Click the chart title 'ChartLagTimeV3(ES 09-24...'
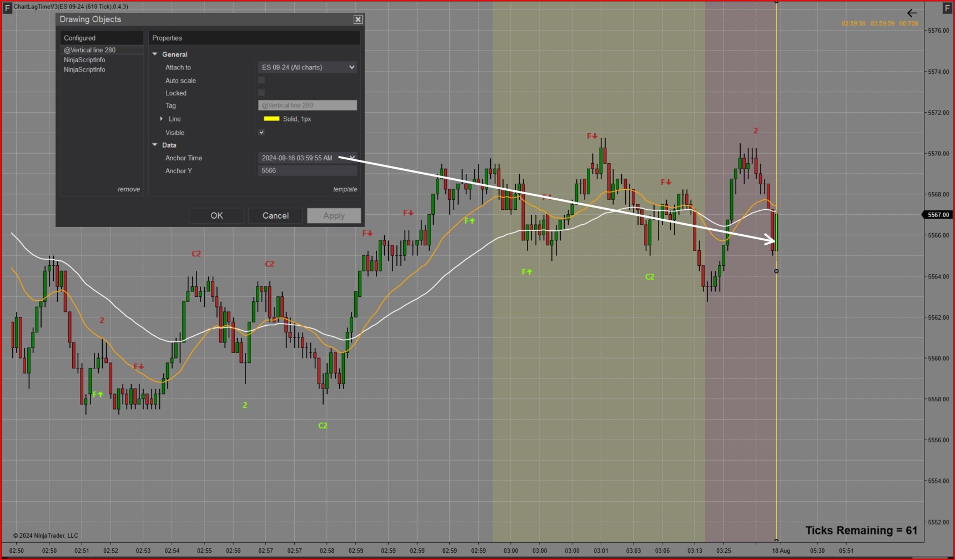Image resolution: width=955 pixels, height=560 pixels. click(71, 7)
